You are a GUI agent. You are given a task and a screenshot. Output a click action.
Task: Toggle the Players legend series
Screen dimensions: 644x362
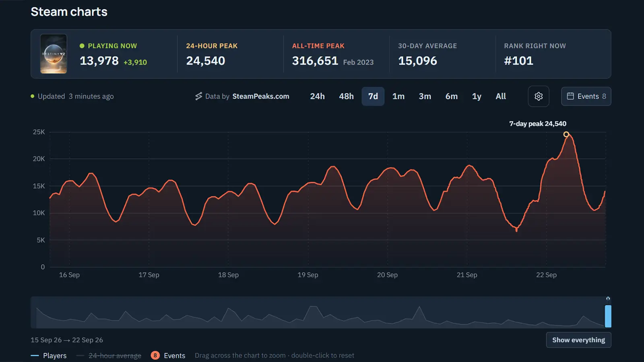tap(49, 356)
